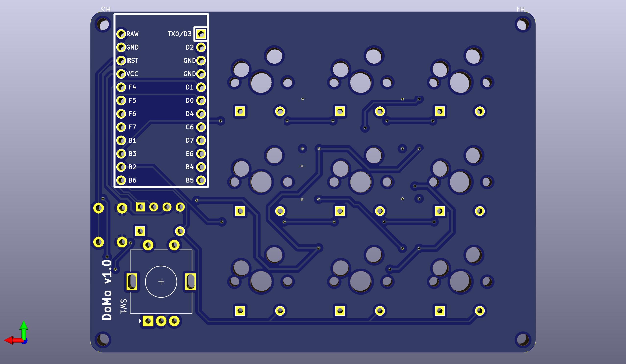This screenshot has height=364, width=626.
Task: Click the green Y-axis arrow of gizmo
Action: point(24,330)
